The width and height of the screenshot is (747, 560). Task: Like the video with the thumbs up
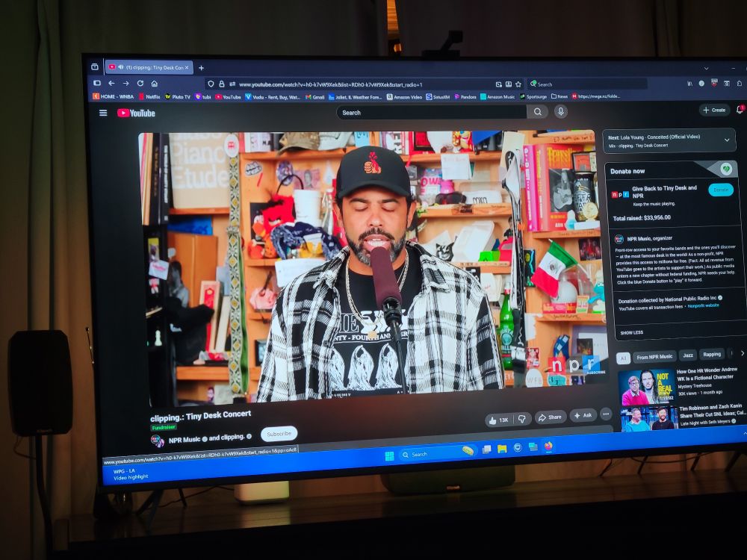(x=493, y=420)
